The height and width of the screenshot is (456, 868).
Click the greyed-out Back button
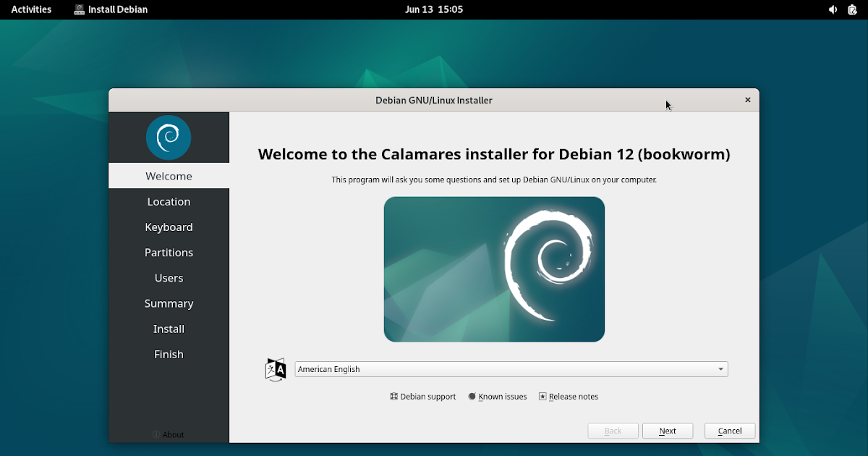(x=613, y=431)
